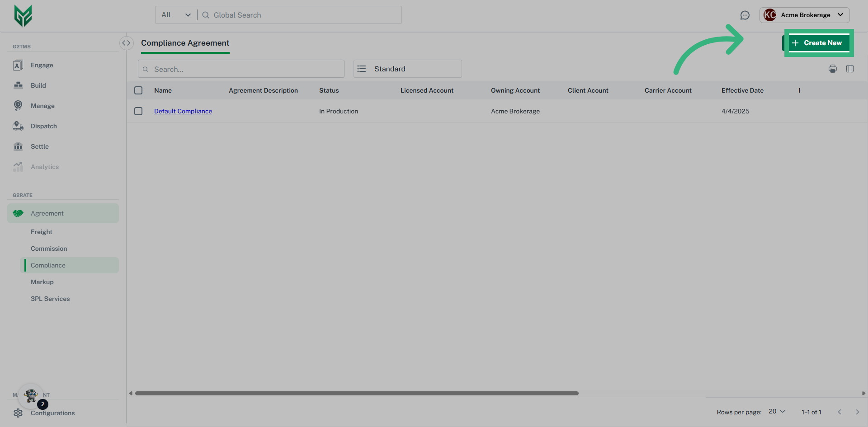868x427 pixels.
Task: Click the horizontal table scrollbar
Action: point(357,393)
